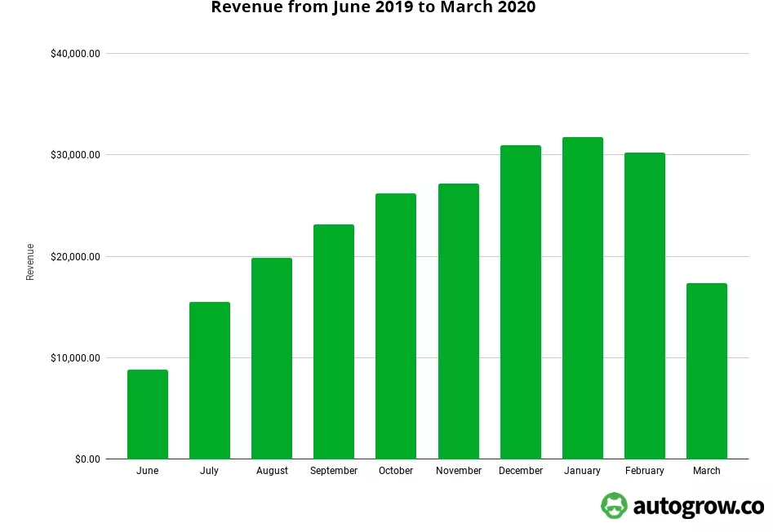Click the $20,000.00 axis label
This screenshot has height=532, width=773.
[75, 257]
